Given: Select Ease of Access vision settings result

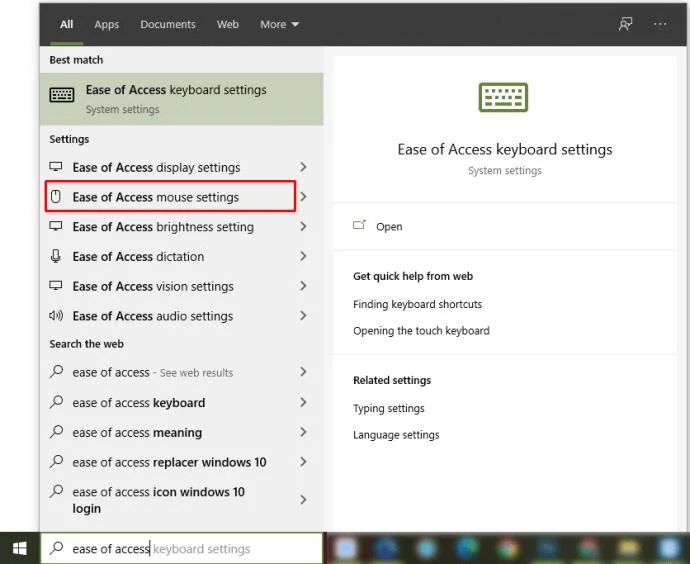Looking at the screenshot, I should click(152, 286).
